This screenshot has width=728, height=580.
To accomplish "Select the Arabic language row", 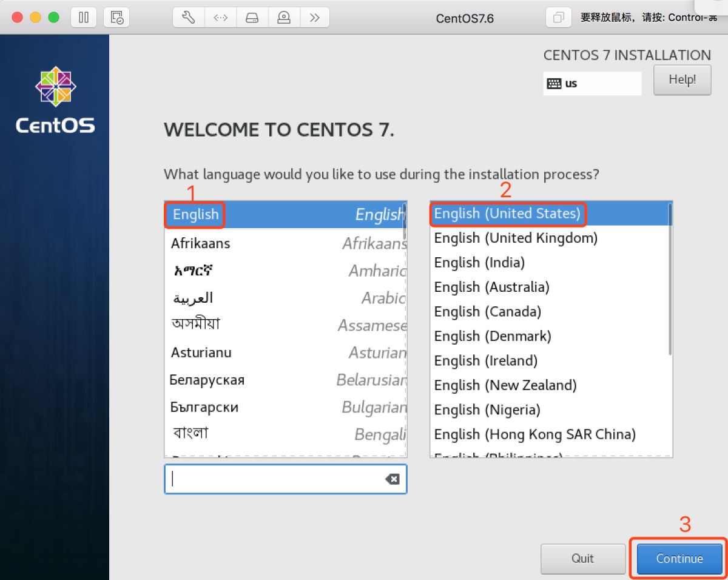I will (285, 298).
